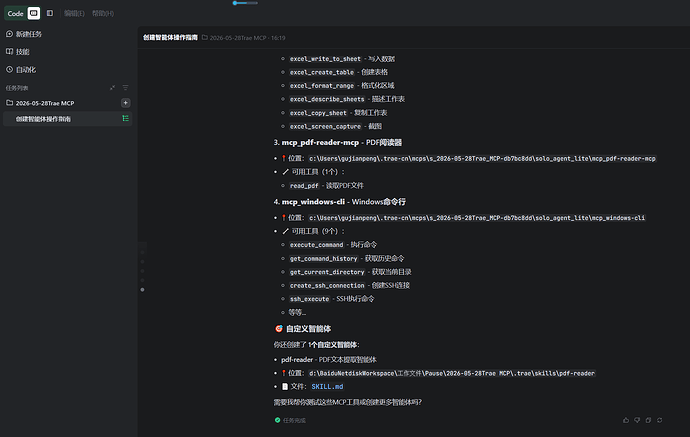Open the 自动化 automation section
This screenshot has width=690, height=437.
26,70
